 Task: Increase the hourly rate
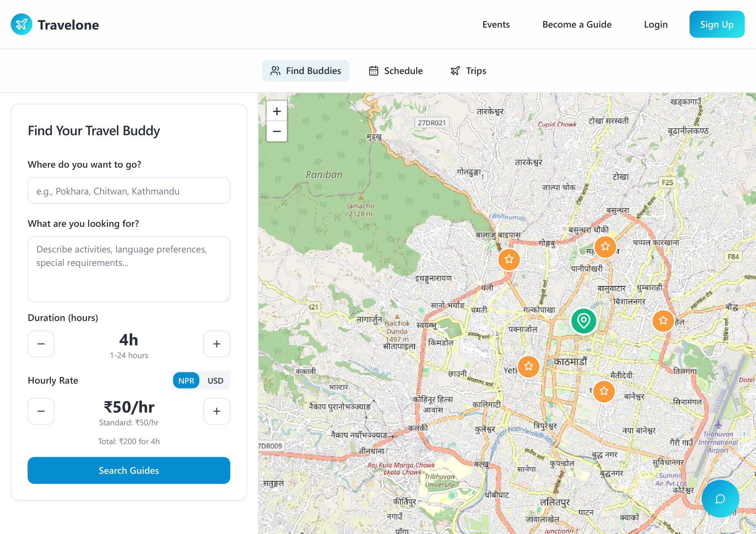(x=216, y=411)
